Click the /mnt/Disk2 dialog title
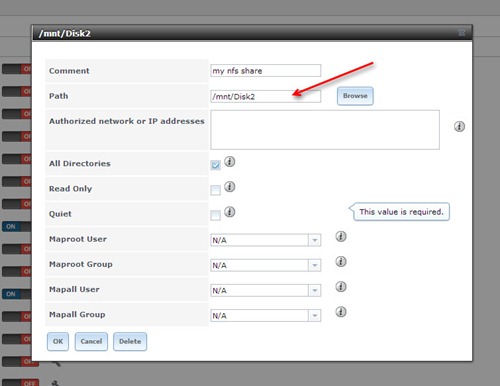Image resolution: width=500 pixels, height=386 pixels. 65,34
